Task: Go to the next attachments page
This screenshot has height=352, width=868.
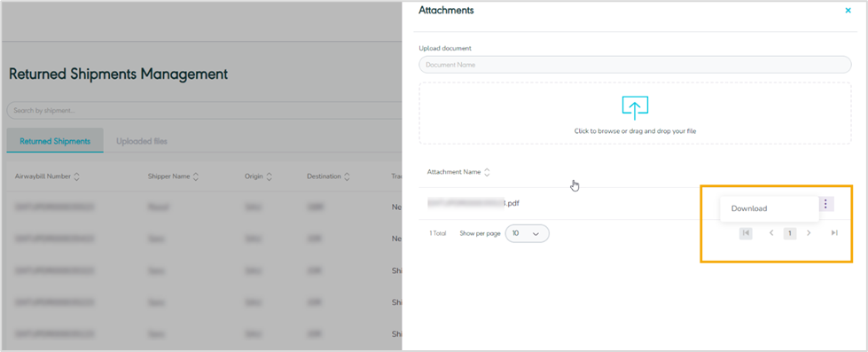Action: click(809, 233)
